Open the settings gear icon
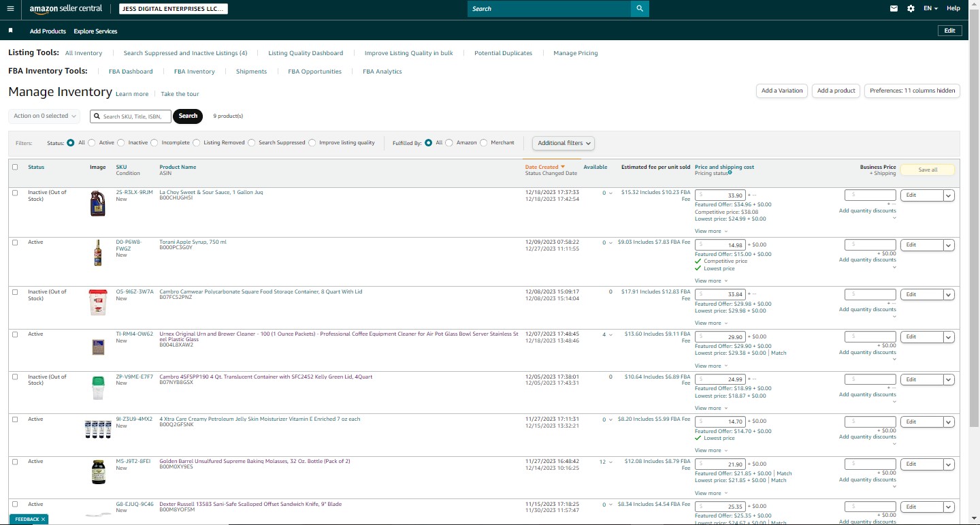 [x=911, y=9]
